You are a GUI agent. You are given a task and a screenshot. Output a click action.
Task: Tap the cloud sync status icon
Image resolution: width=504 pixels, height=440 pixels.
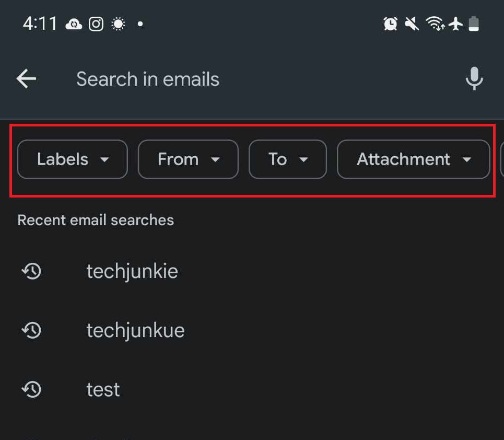(x=74, y=24)
